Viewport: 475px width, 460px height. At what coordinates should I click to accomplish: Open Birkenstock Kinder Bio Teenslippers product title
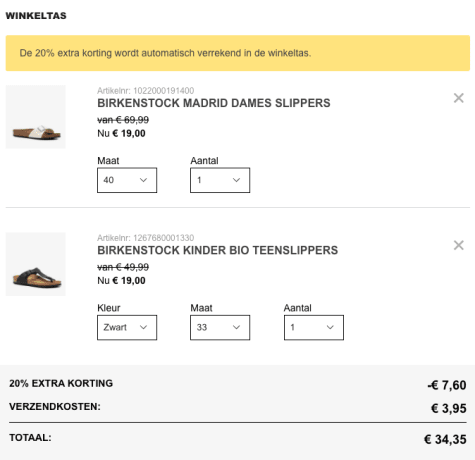tap(217, 250)
